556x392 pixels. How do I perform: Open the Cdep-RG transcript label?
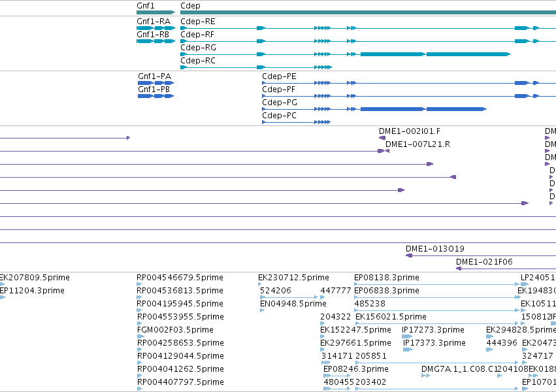pos(198,48)
